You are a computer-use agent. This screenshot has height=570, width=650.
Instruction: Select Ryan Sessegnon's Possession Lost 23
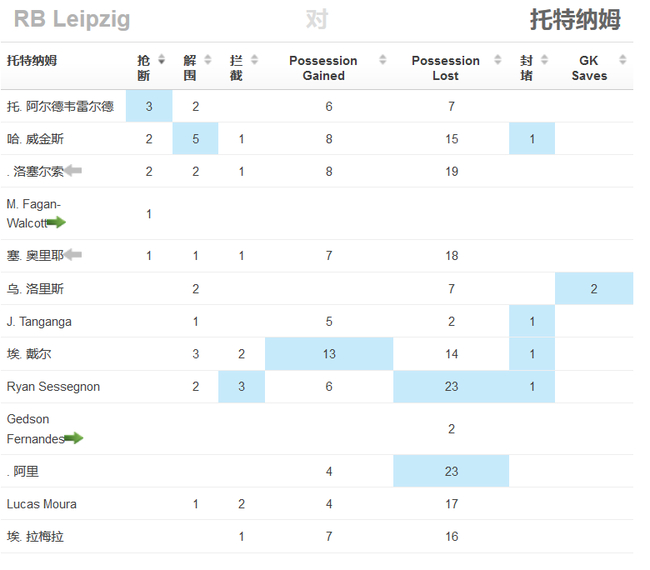[451, 386]
